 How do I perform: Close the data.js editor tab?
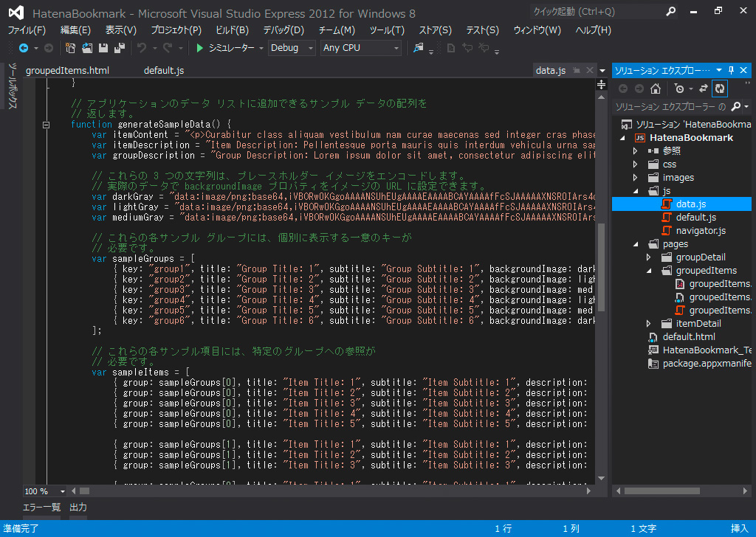(590, 70)
